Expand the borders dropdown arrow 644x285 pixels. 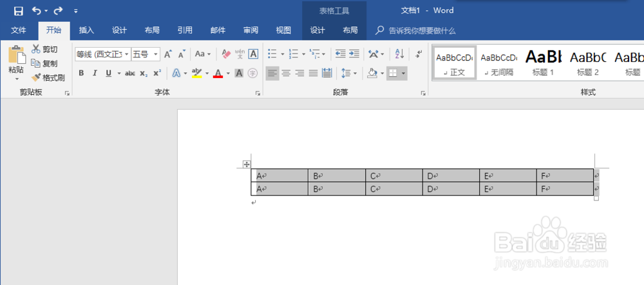coord(404,74)
